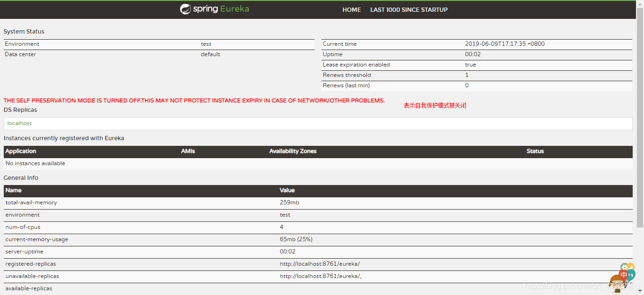Viewport: 644px width, 295px height.
Task: Select the Renews threshold label
Action: (x=347, y=75)
